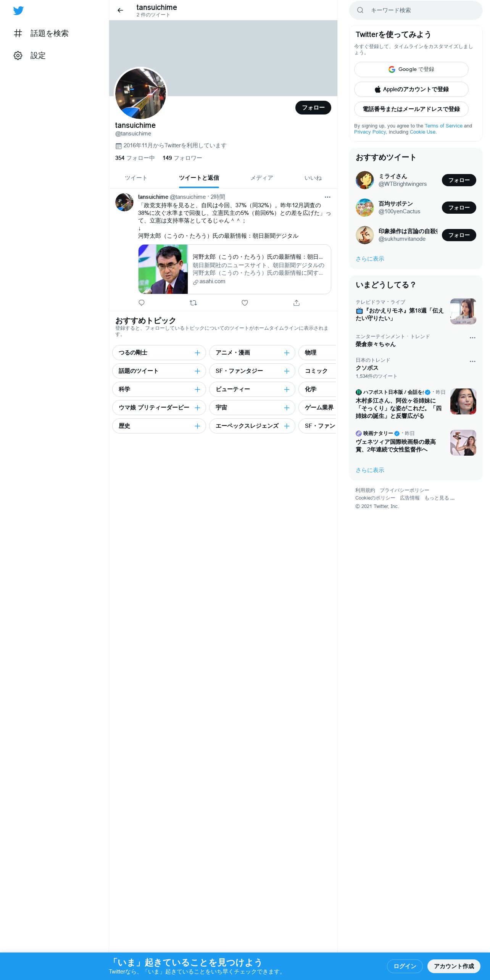490x980 pixels.
Task: Add topic 歴史 with plus
Action: [197, 426]
